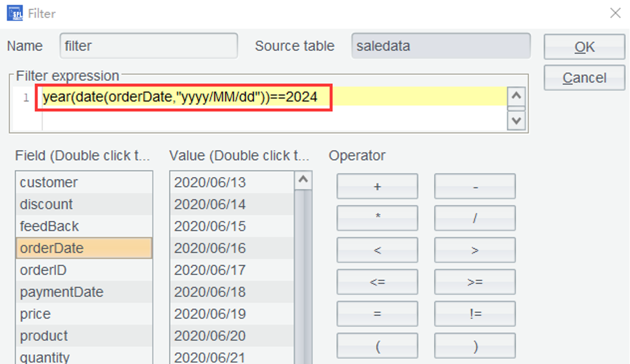Select the customer field
The width and height of the screenshot is (630, 364).
(84, 183)
